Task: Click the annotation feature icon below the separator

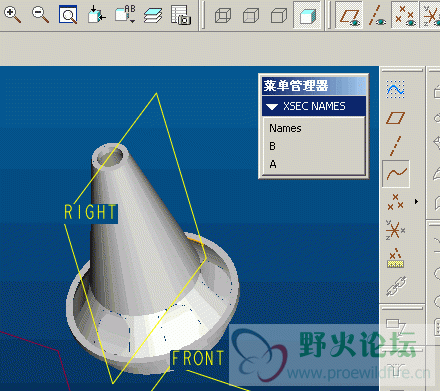Action: point(396,327)
